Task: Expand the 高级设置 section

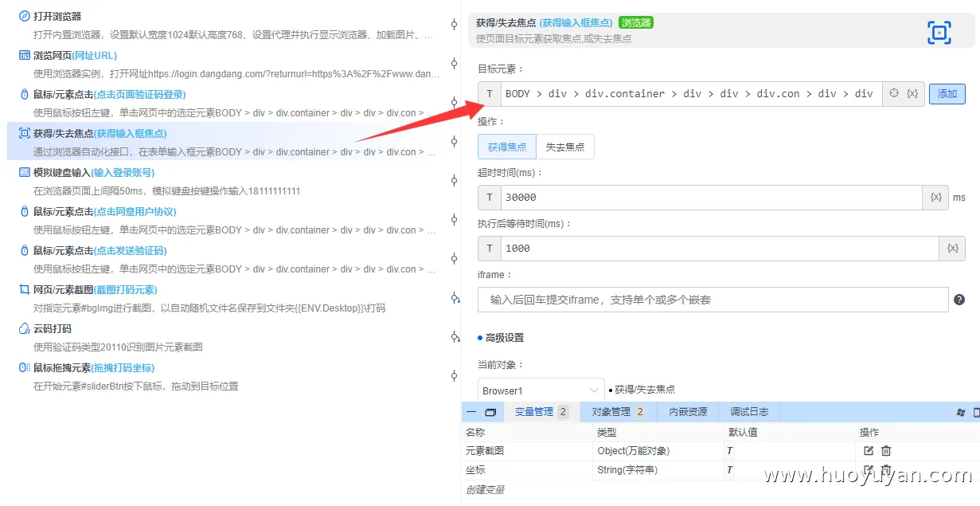Action: pos(504,338)
